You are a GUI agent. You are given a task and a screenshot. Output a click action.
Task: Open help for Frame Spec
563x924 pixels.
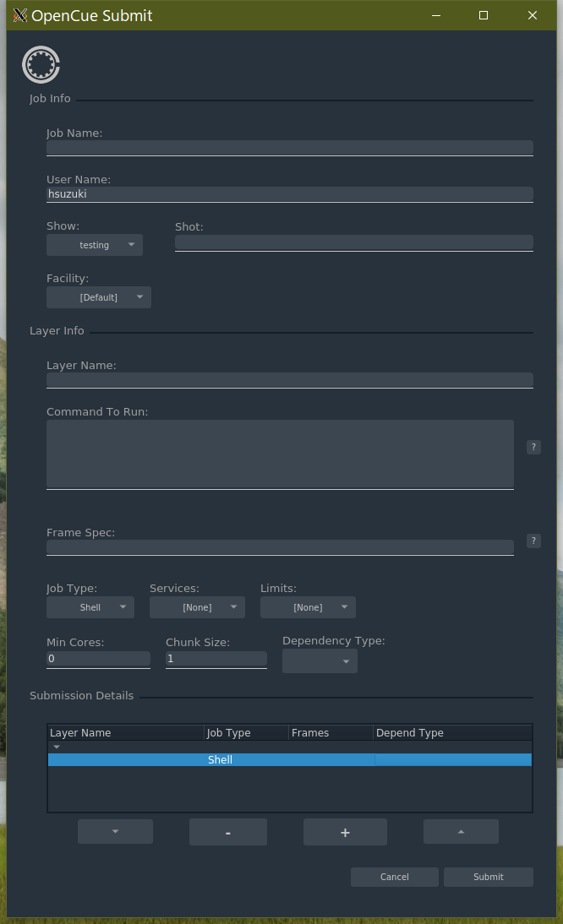533,541
